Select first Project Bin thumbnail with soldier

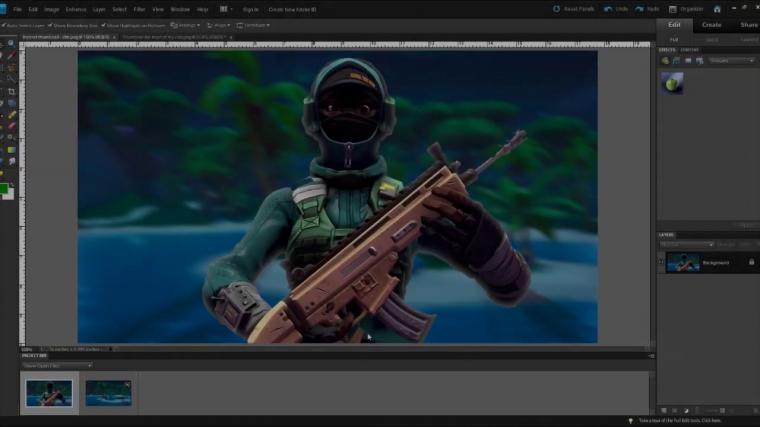[49, 393]
